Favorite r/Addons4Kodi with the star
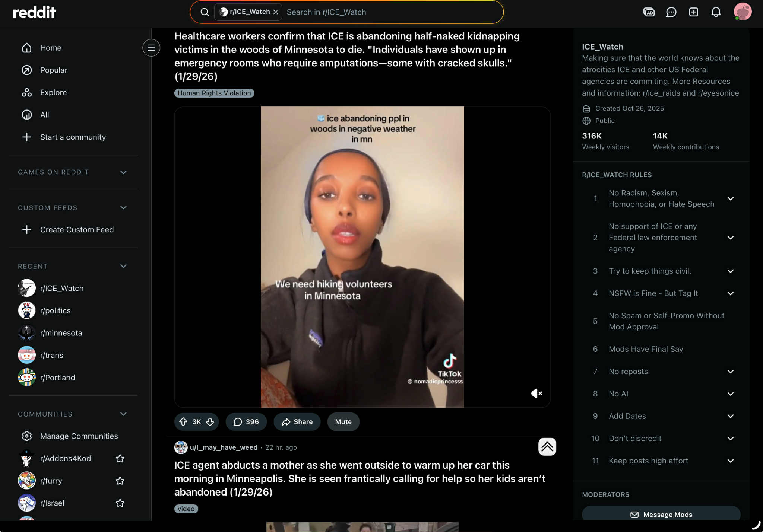 click(120, 458)
